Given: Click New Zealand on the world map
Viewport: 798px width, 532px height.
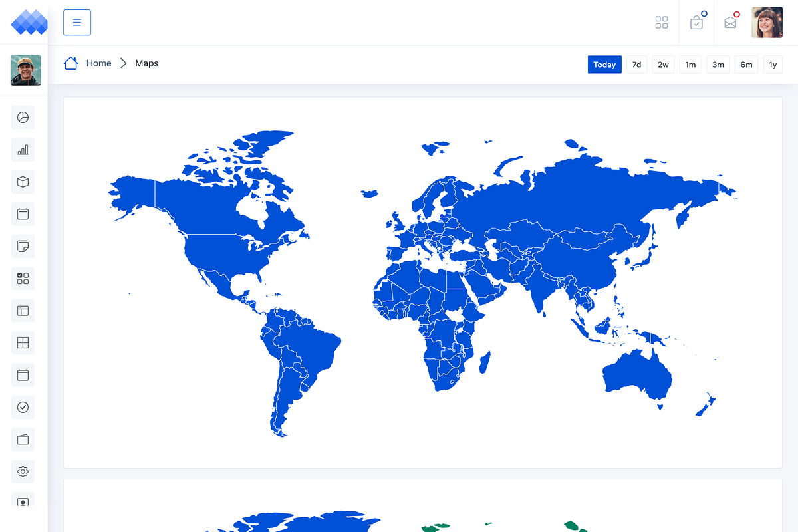Looking at the screenshot, I should point(706,403).
